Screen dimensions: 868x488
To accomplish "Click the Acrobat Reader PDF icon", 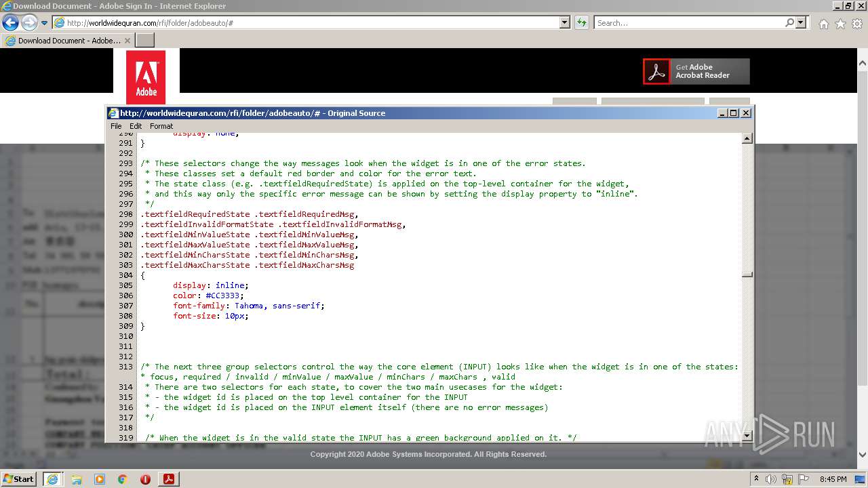I will pyautogui.click(x=656, y=71).
